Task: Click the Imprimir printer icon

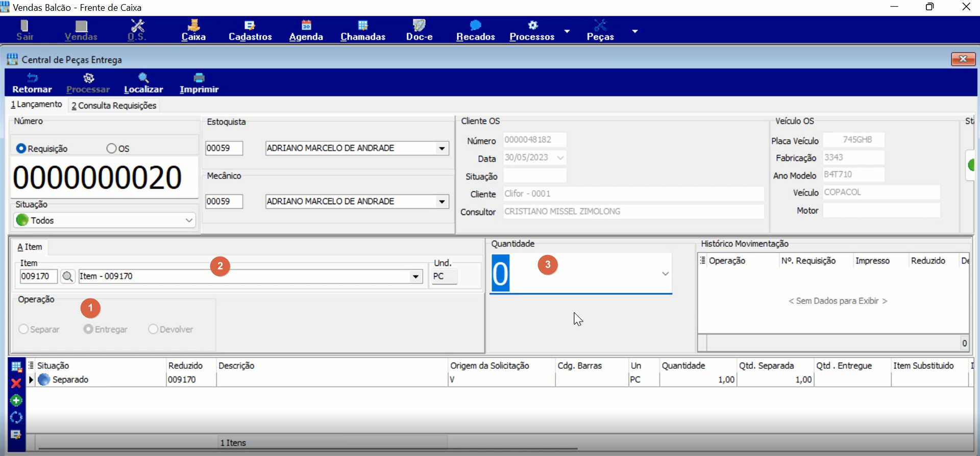Action: point(199,78)
